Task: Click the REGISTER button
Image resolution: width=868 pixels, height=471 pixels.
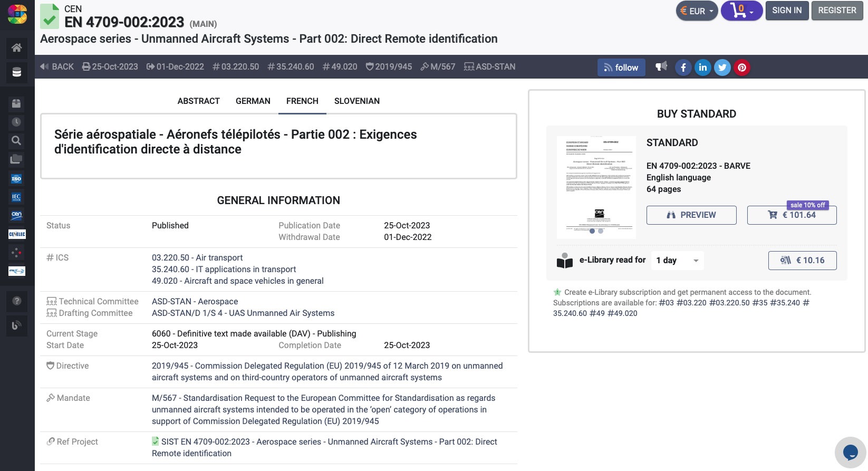Action: [837, 11]
